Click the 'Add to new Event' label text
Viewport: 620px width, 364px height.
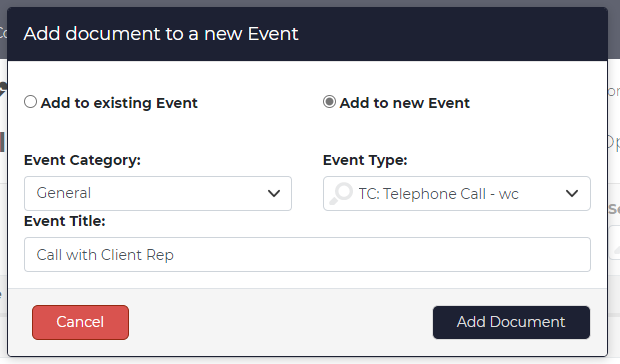(x=405, y=103)
